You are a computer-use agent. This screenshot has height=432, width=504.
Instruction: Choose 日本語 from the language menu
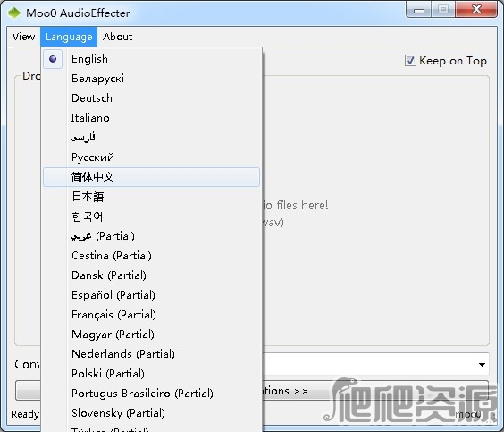pyautogui.click(x=151, y=197)
